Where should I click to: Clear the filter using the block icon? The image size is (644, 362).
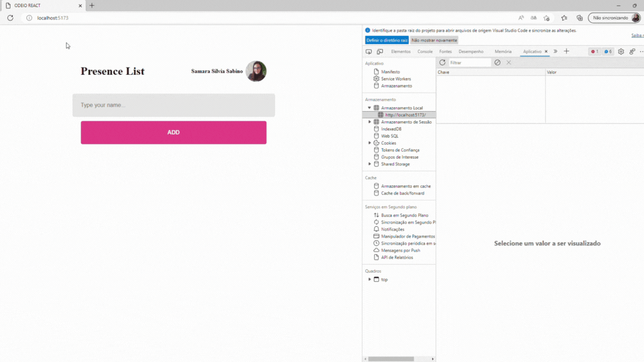pyautogui.click(x=498, y=63)
